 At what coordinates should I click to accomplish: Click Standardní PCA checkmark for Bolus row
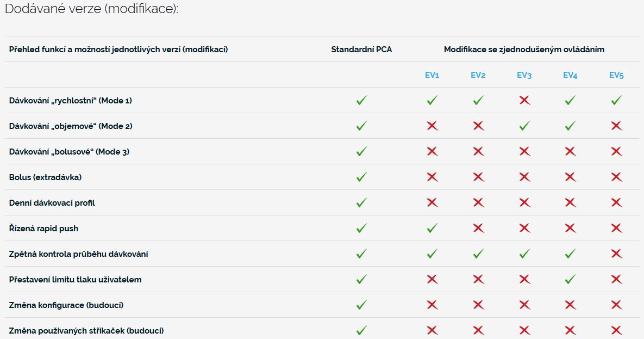[361, 177]
